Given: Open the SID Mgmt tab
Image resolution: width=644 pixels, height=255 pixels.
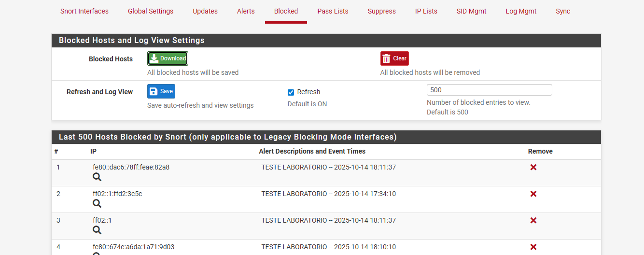Looking at the screenshot, I should pos(471,11).
